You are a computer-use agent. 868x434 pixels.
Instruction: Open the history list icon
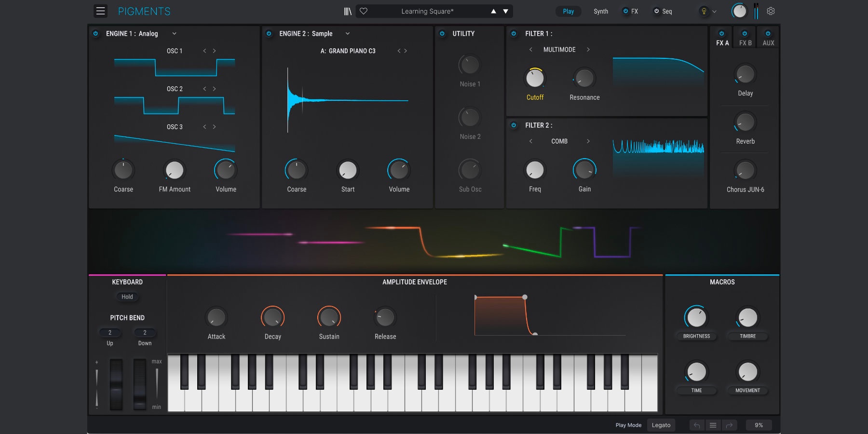pyautogui.click(x=713, y=425)
